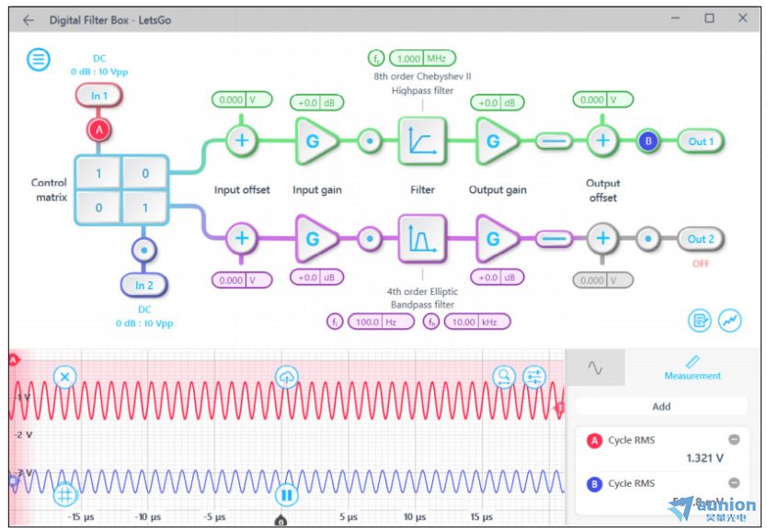Edit the top-right control matrix cell 0
The image size is (767, 532).
[145, 173]
